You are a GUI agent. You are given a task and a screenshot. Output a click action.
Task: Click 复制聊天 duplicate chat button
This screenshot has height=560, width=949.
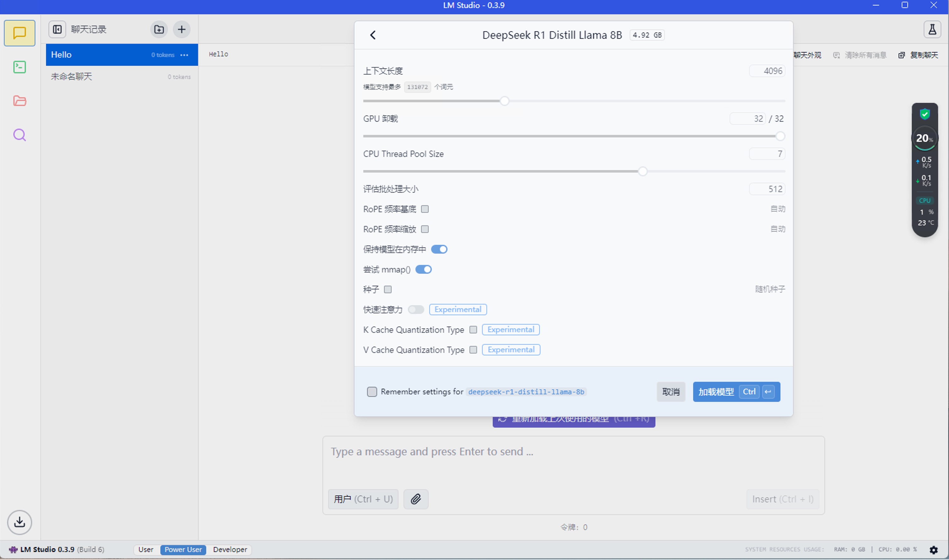click(918, 55)
